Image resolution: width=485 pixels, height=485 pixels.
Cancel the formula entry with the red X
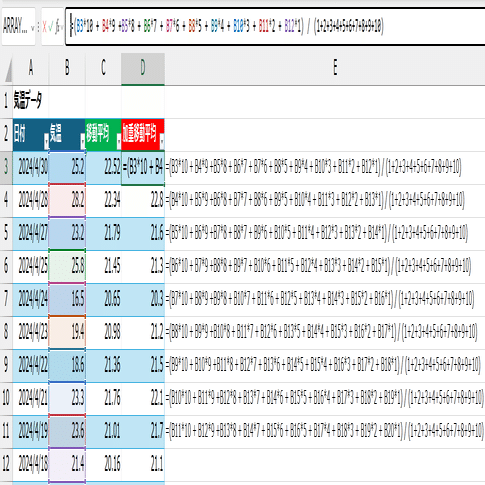tap(44, 27)
